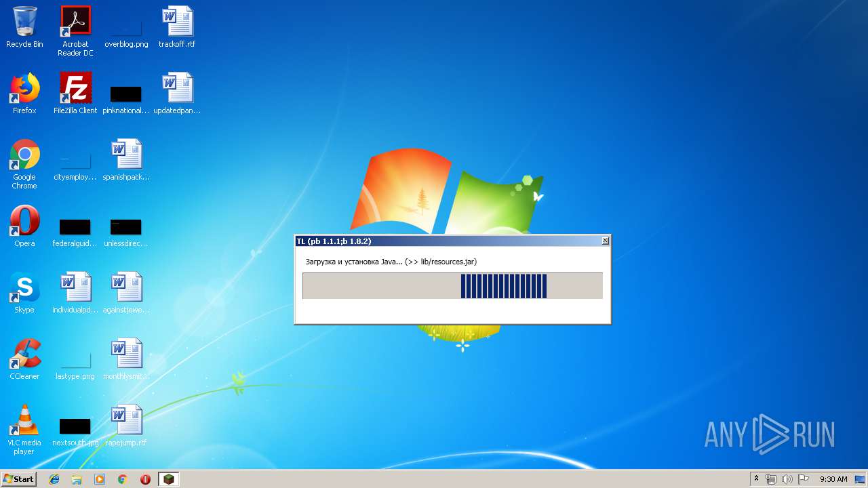Click the 9:30 AM clock

click(x=833, y=479)
